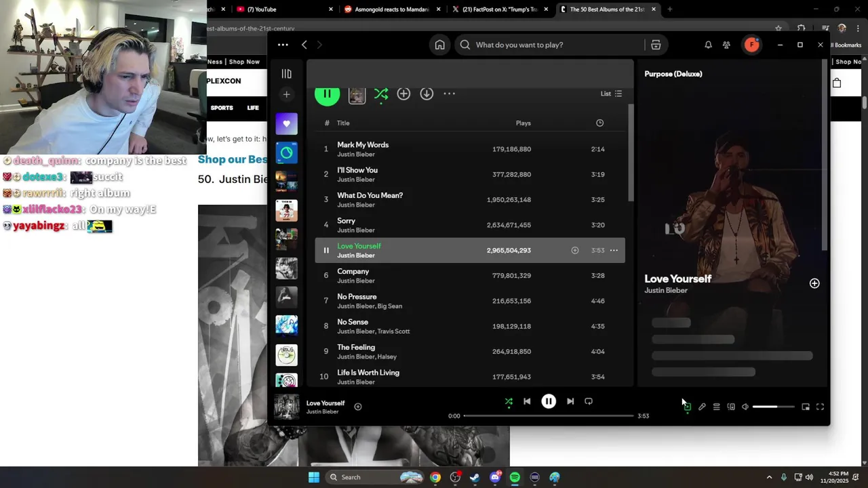This screenshot has height=488, width=868.
Task: Sort tracks by Plays column header
Action: pos(523,123)
